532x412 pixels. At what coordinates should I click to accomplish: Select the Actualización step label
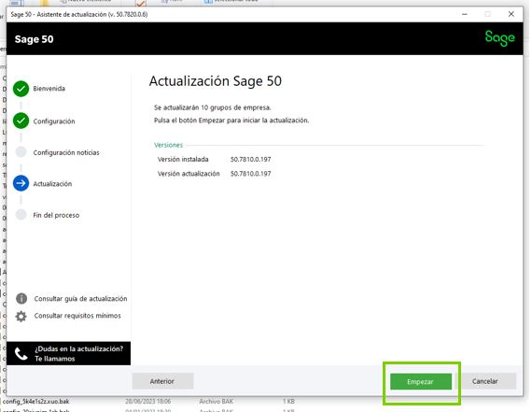[52, 184]
